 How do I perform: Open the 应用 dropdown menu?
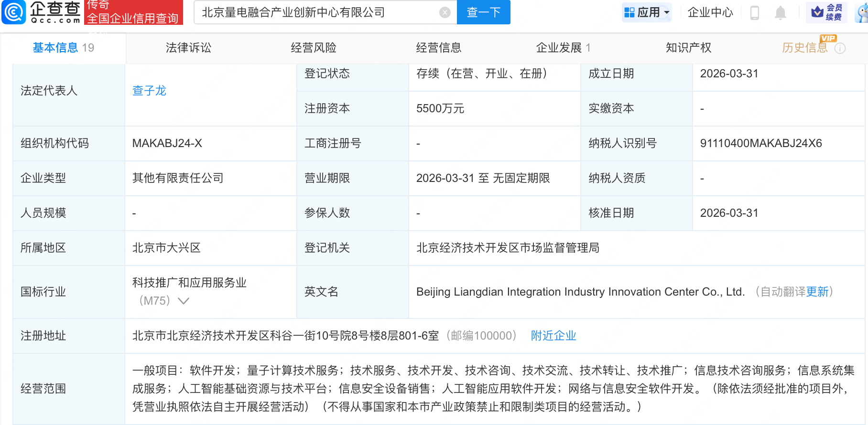pos(647,12)
